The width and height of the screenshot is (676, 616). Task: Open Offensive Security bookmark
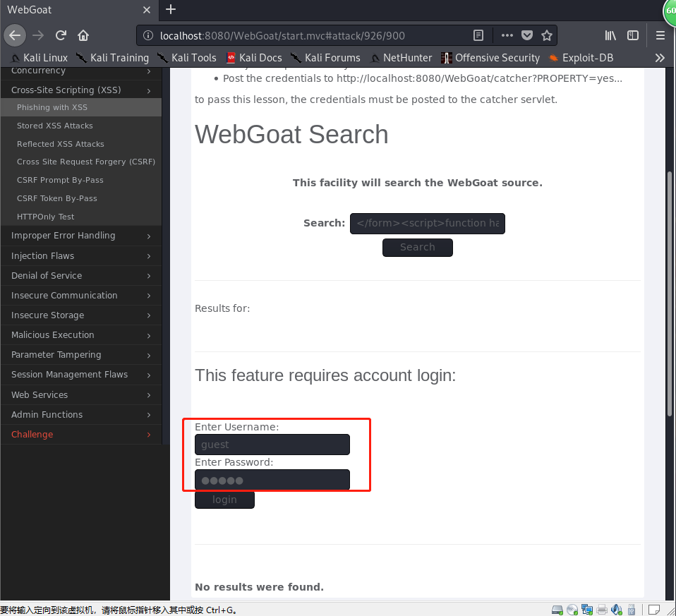point(490,58)
